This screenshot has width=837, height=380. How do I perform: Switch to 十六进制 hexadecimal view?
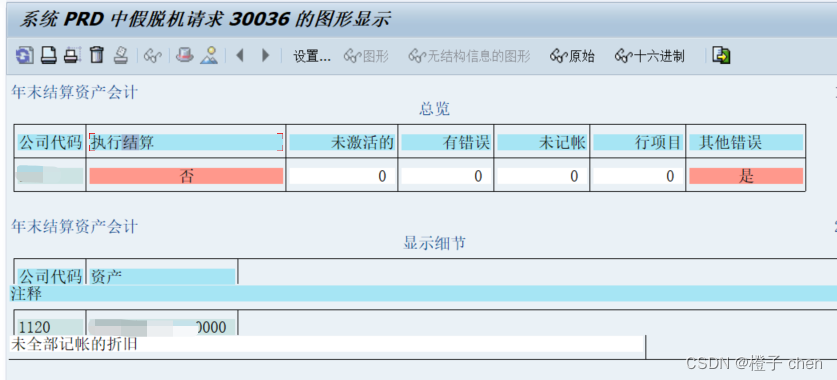tap(649, 56)
